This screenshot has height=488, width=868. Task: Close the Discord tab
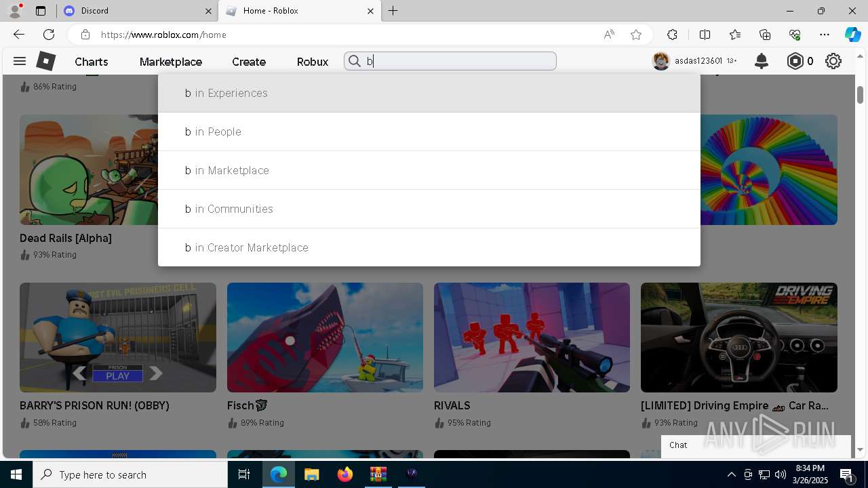click(x=208, y=11)
